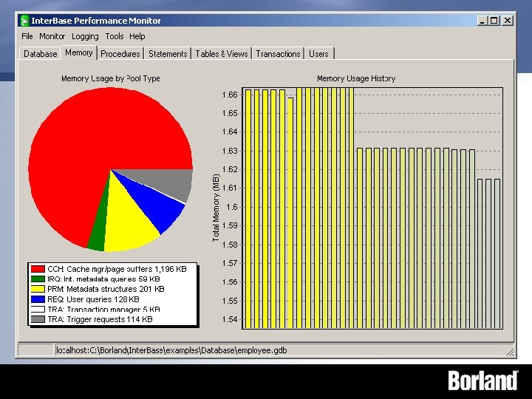Select 'Trigger requests 114 KB' legend entry

click(x=100, y=319)
